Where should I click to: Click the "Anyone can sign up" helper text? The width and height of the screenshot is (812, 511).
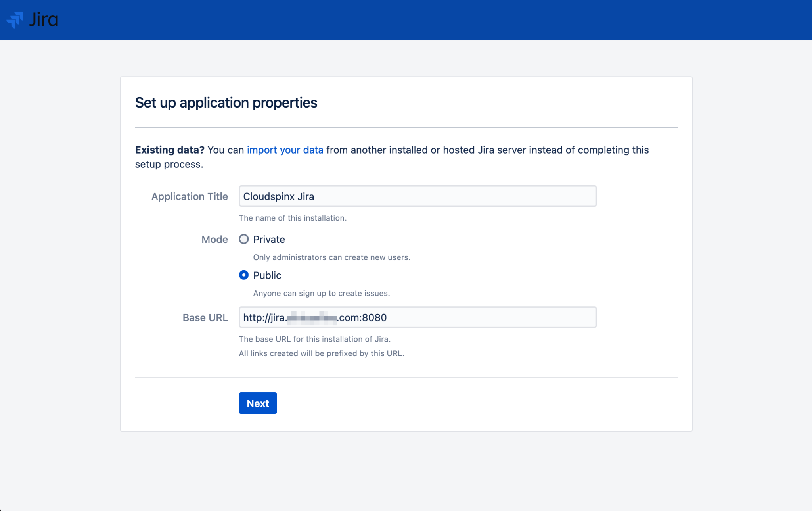(x=322, y=293)
